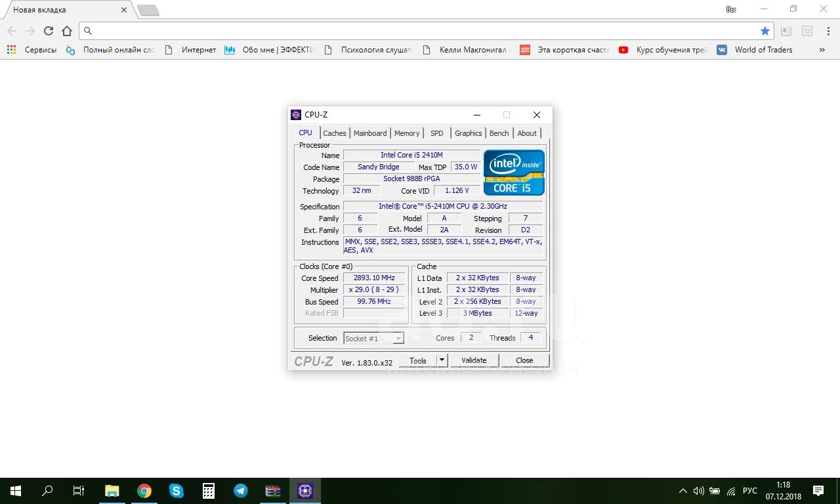The image size is (840, 504).
Task: Open WinRAR from the taskbar
Action: pyautogui.click(x=273, y=491)
